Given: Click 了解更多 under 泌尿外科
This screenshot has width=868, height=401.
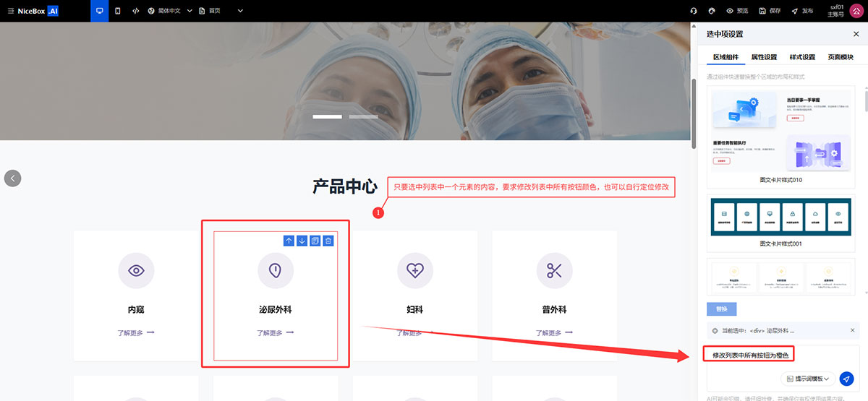Looking at the screenshot, I should pyautogui.click(x=276, y=333).
